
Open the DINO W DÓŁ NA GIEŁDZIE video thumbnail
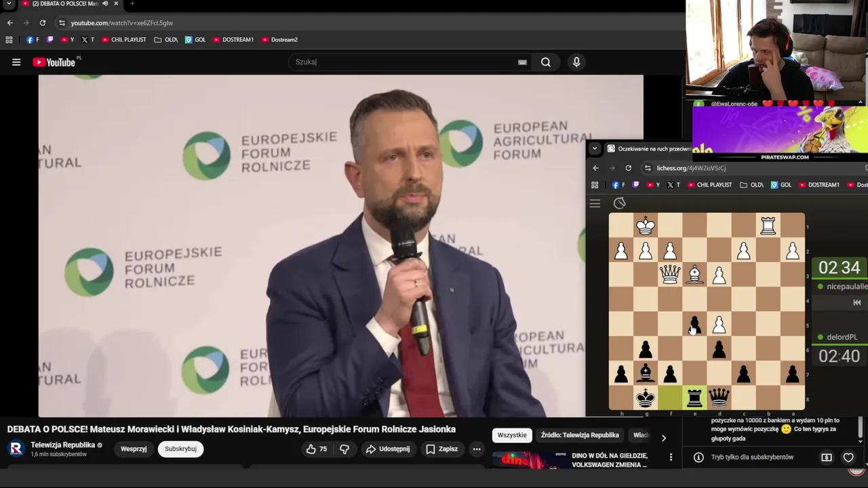tap(530, 461)
